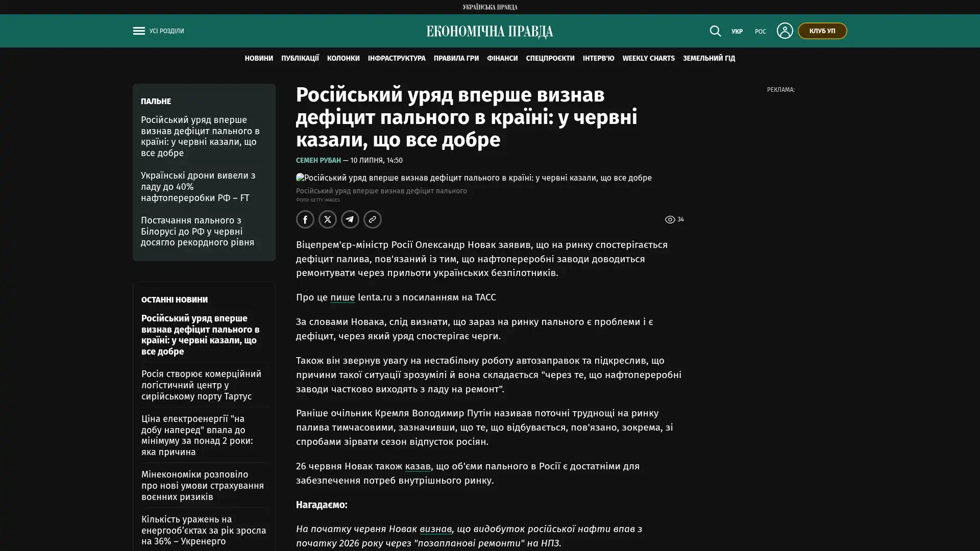The height and width of the screenshot is (551, 980).
Task: Open the Українська правда top banner link
Action: coord(490,7)
